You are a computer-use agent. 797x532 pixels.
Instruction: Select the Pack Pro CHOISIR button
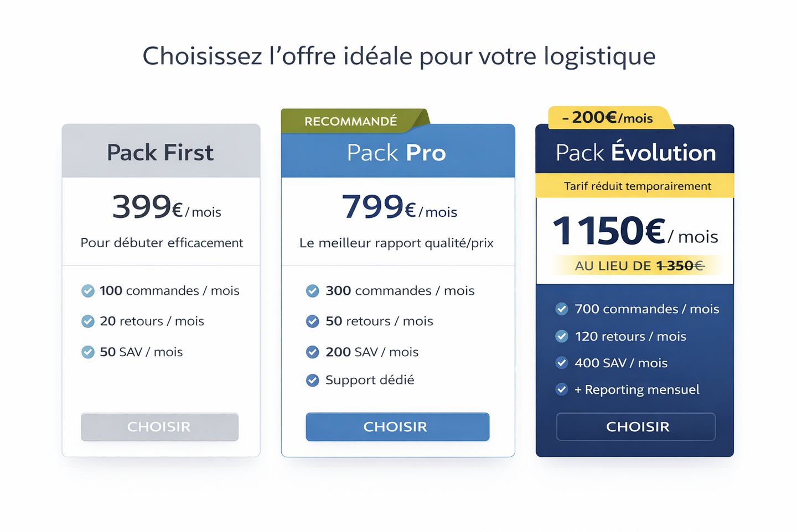click(397, 427)
